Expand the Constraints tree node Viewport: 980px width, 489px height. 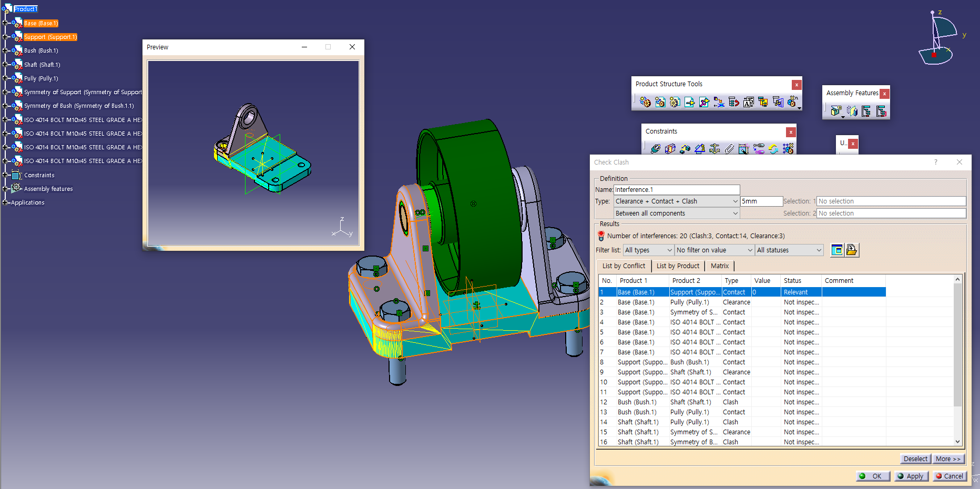click(5, 175)
